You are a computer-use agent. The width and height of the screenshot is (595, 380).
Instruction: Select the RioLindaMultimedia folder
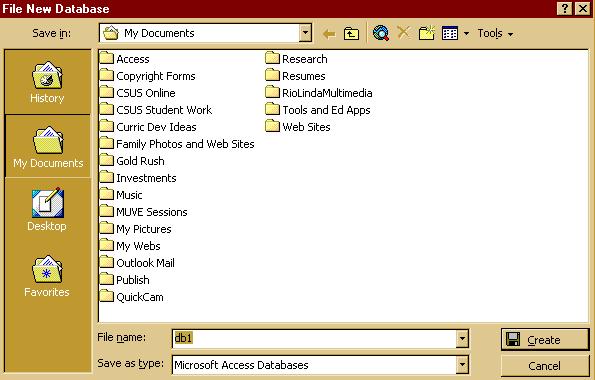coord(319,93)
